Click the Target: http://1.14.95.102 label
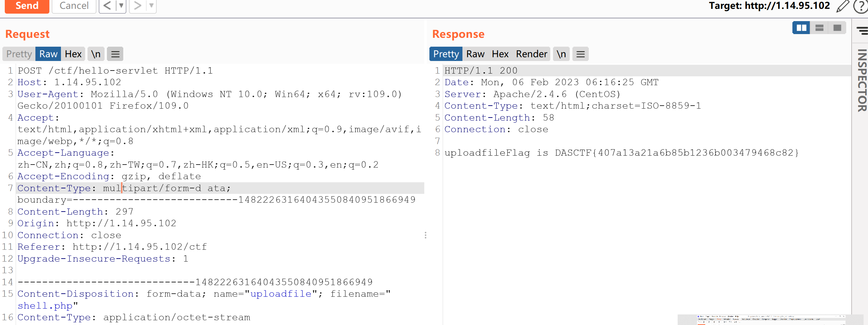The height and width of the screenshot is (325, 868). point(769,6)
